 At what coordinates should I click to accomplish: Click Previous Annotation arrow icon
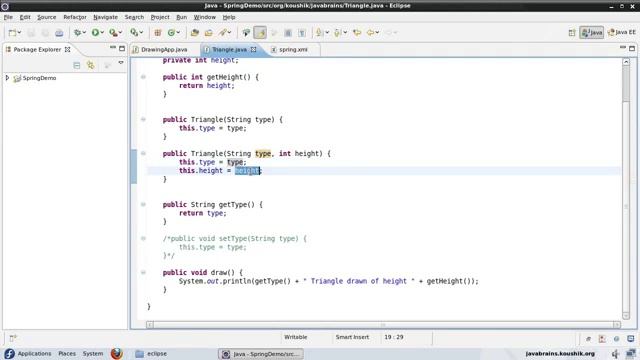click(337, 33)
